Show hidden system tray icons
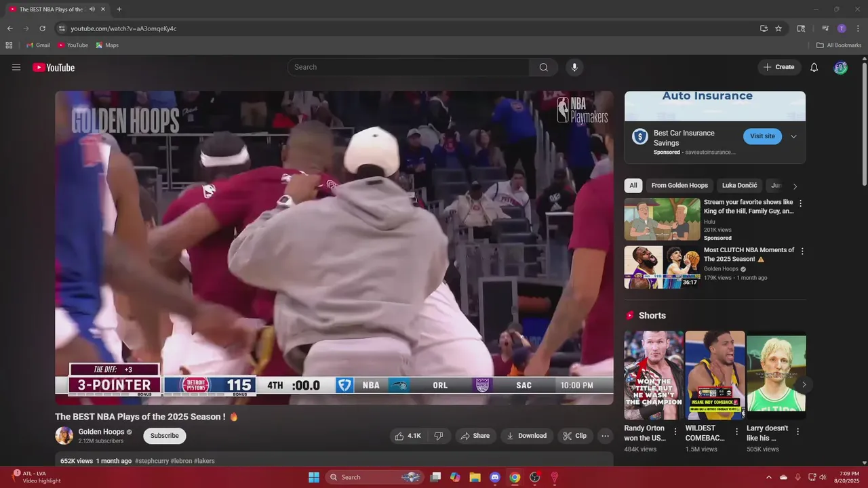 point(769,477)
